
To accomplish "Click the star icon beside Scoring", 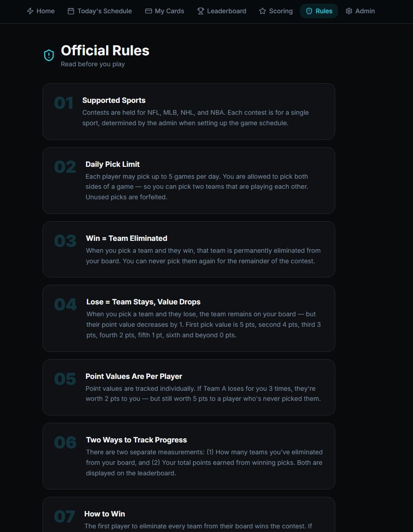I will [263, 11].
